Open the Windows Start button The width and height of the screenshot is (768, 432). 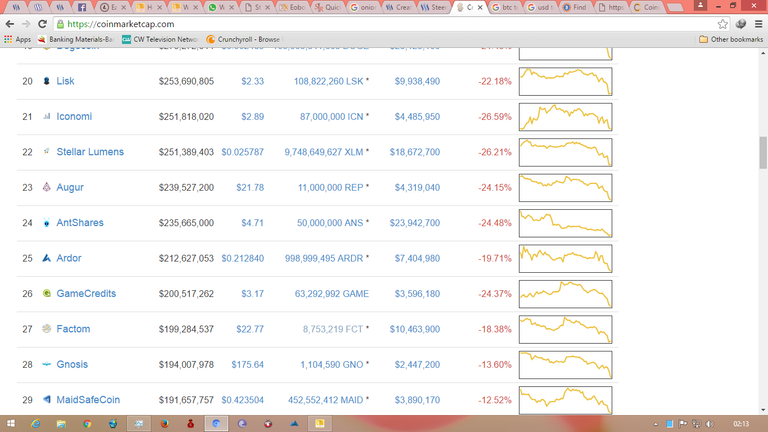(10, 424)
